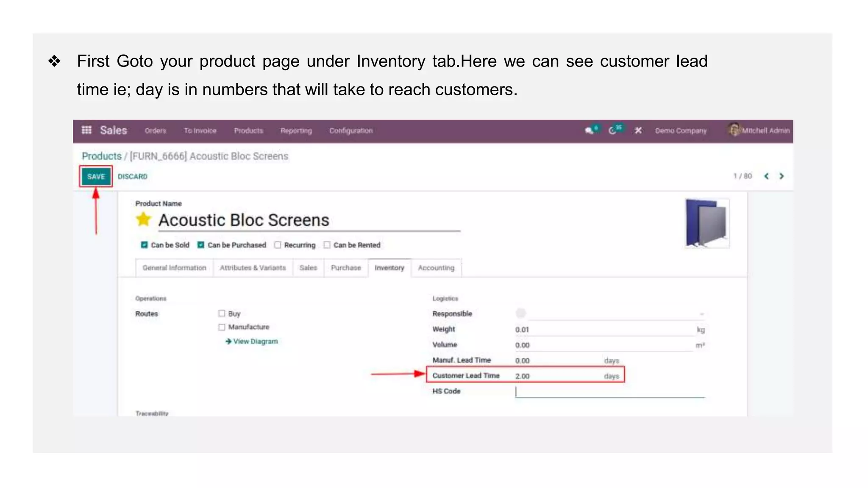Screen dimensions: 868x488
Task: Open the apps grid menu icon
Action: coord(86,130)
